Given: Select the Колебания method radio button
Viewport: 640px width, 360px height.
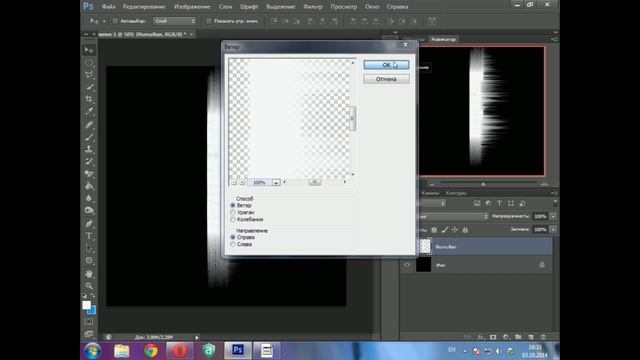Looking at the screenshot, I should click(x=233, y=219).
